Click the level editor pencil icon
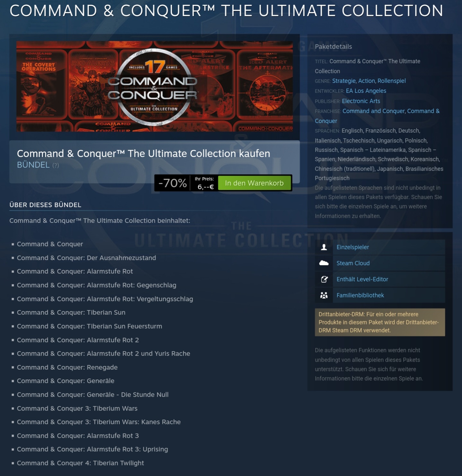This screenshot has height=476, width=462. [324, 279]
